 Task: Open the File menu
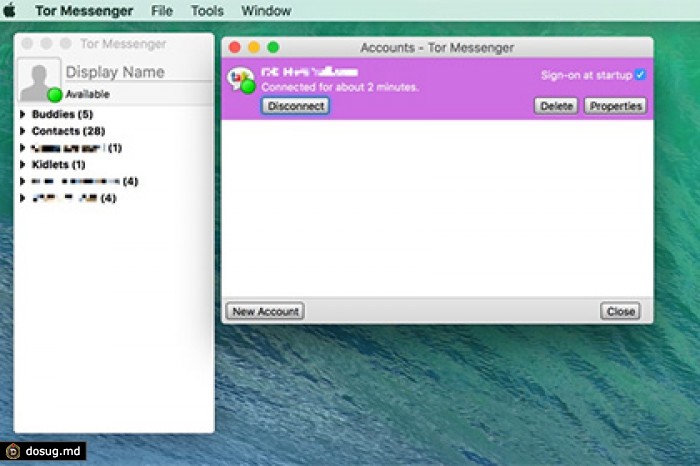[162, 11]
